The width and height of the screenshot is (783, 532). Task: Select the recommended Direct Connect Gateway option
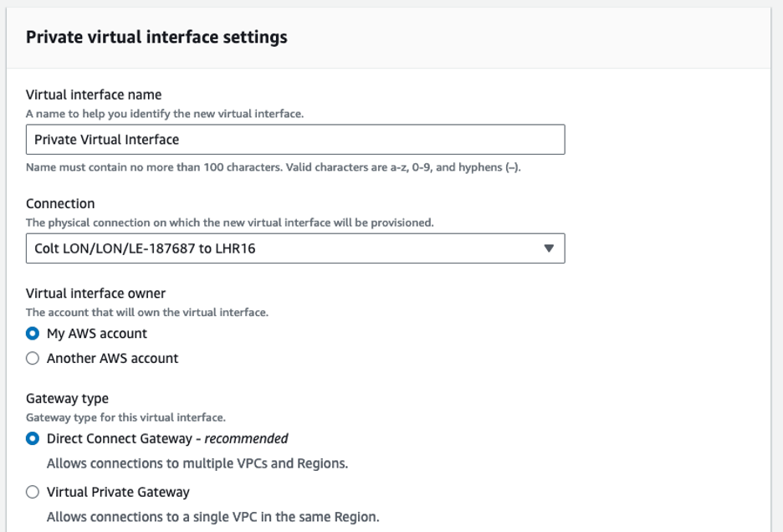[32, 438]
